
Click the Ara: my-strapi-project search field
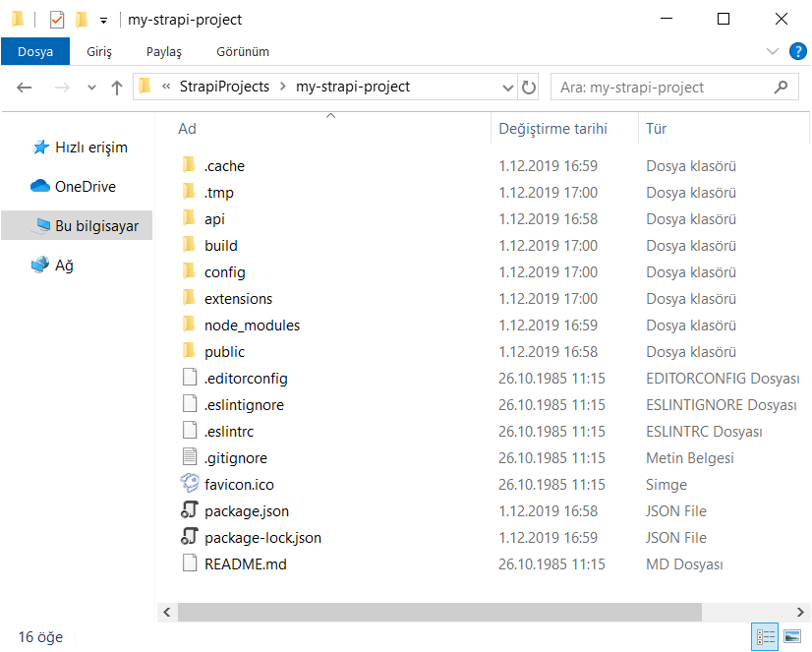(x=674, y=87)
